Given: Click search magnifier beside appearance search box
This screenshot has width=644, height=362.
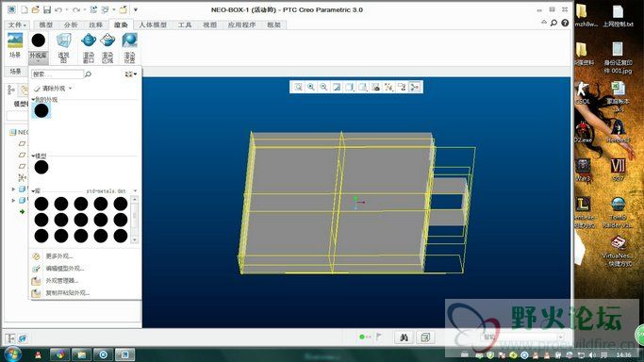Looking at the screenshot, I should [88, 74].
